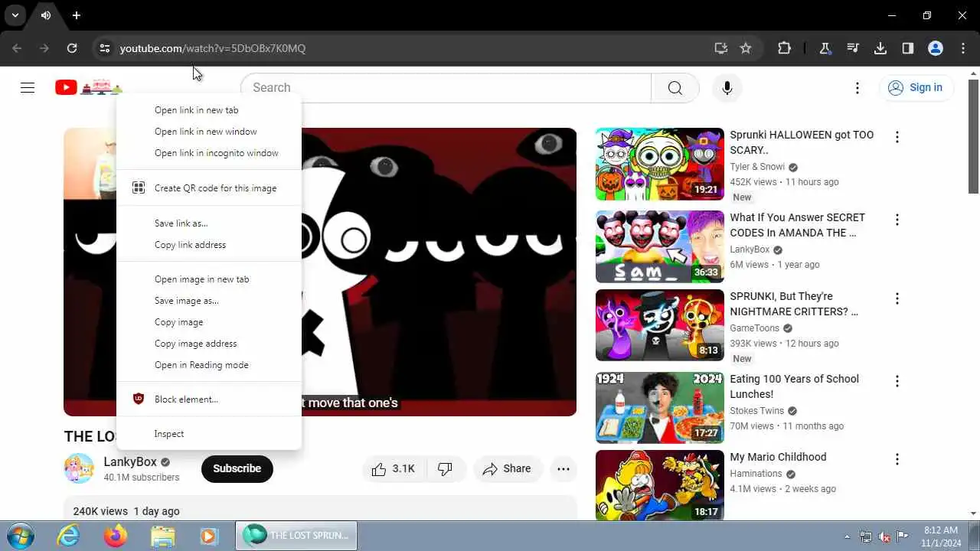Click the muted volume tray icon
This screenshot has height=551, width=980.
[x=884, y=536]
